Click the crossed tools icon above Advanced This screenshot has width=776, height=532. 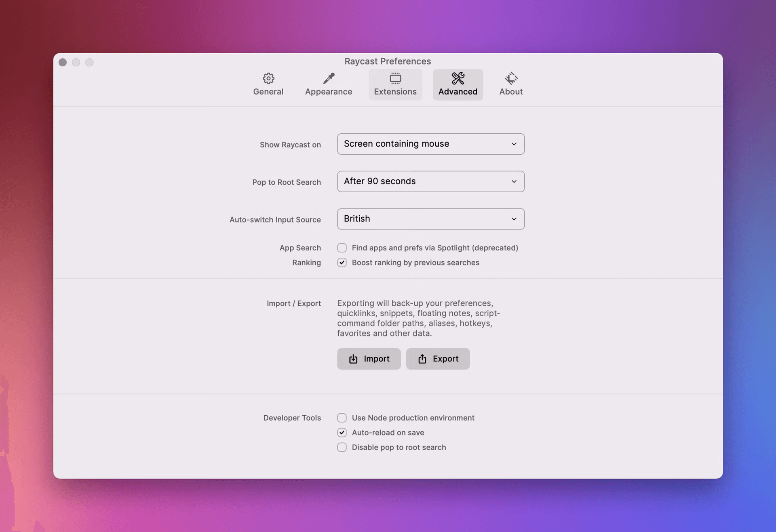tap(458, 78)
